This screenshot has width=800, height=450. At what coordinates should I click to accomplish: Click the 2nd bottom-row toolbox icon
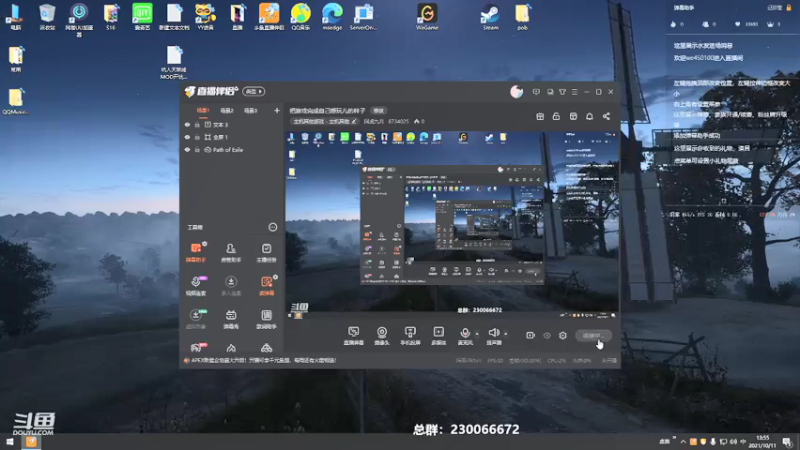tap(231, 348)
